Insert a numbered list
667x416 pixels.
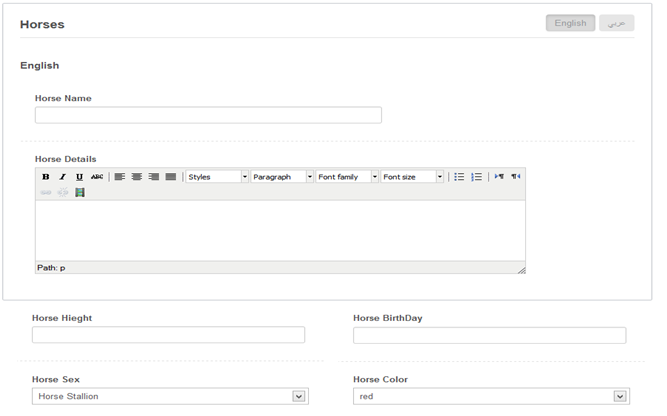pos(477,177)
